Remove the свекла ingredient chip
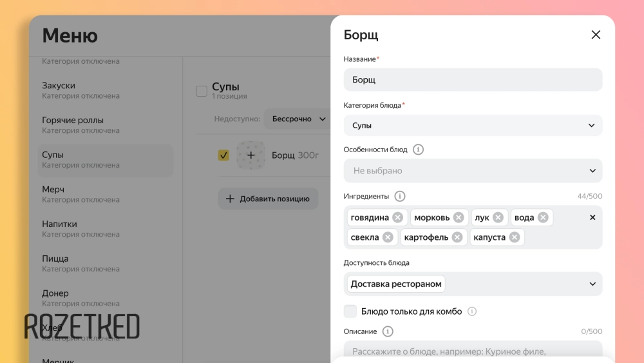Image resolution: width=644 pixels, height=363 pixels. tap(388, 237)
